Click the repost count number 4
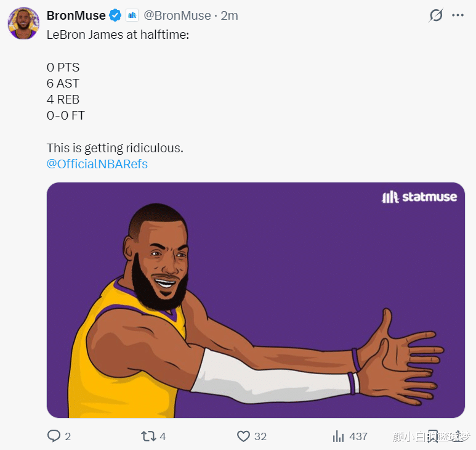Screen dimensions: 476x450 163,436
